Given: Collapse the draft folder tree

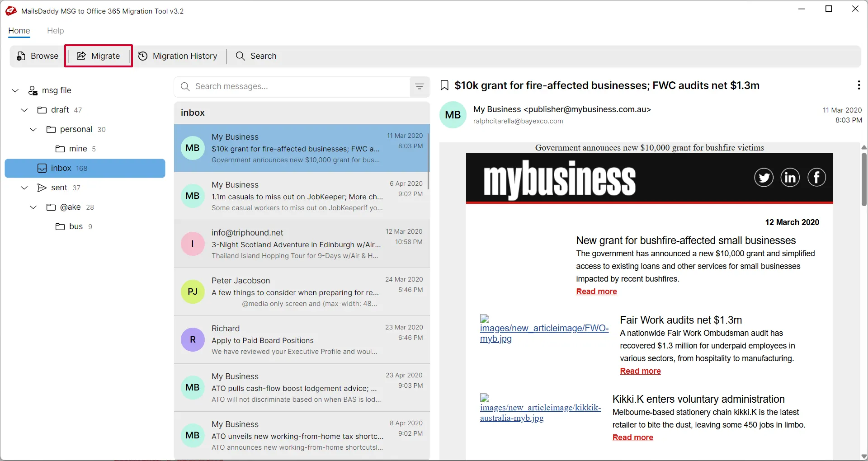Looking at the screenshot, I should [x=24, y=110].
